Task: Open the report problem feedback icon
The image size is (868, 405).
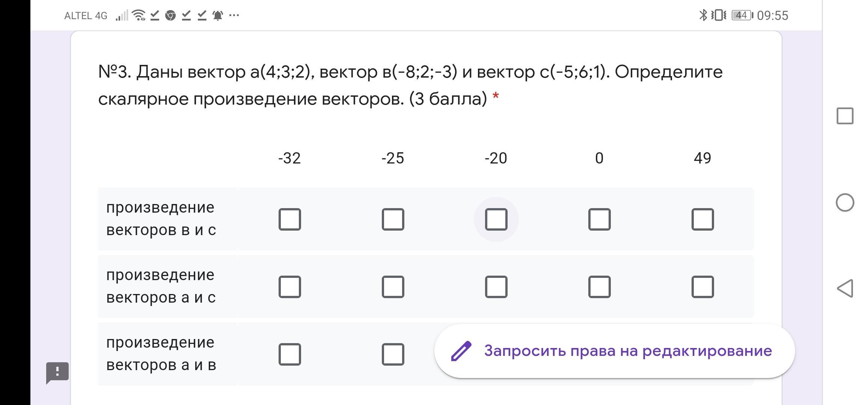Action: click(57, 372)
